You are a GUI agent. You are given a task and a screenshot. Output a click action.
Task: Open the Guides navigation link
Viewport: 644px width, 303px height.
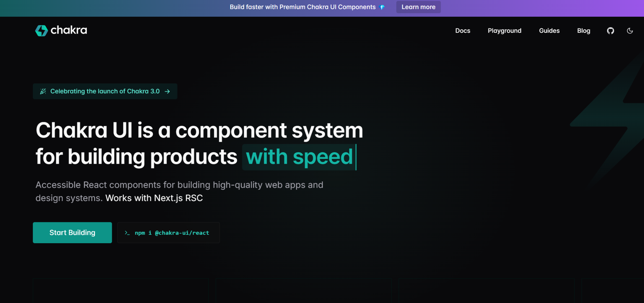pos(549,31)
